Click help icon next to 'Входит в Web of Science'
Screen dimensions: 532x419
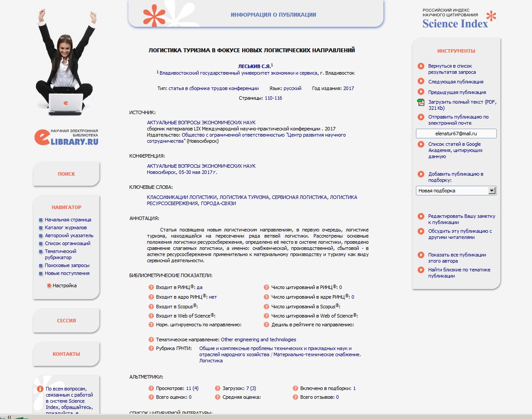151,316
